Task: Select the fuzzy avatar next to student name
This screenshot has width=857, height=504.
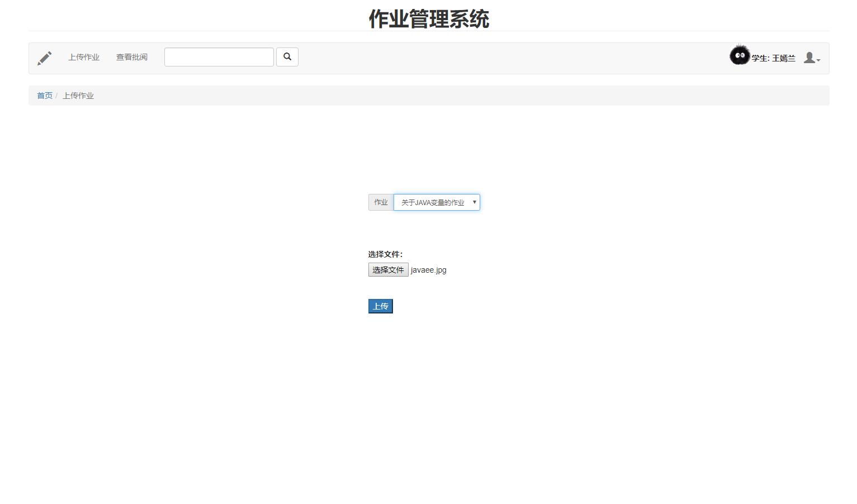Action: [x=739, y=55]
